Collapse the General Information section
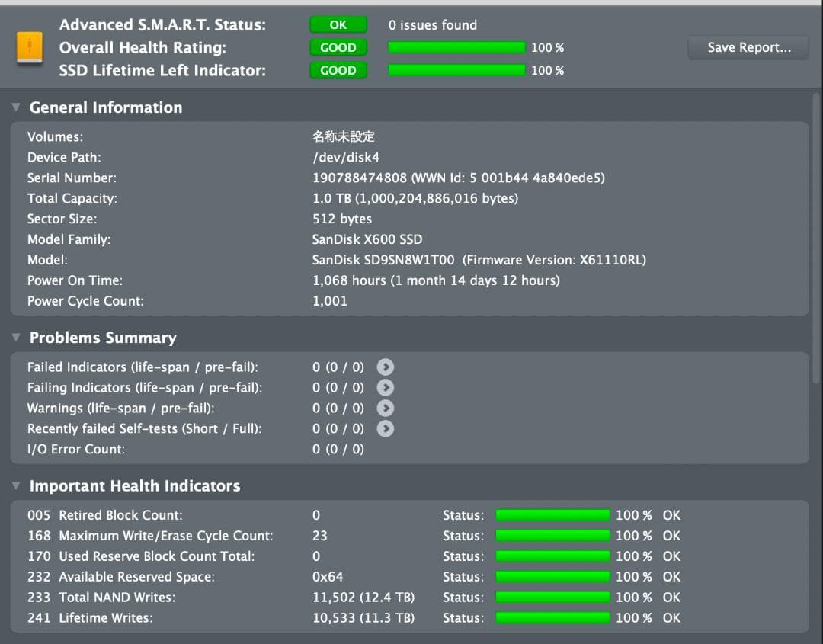Screen dimensions: 823x644 [x=16, y=107]
